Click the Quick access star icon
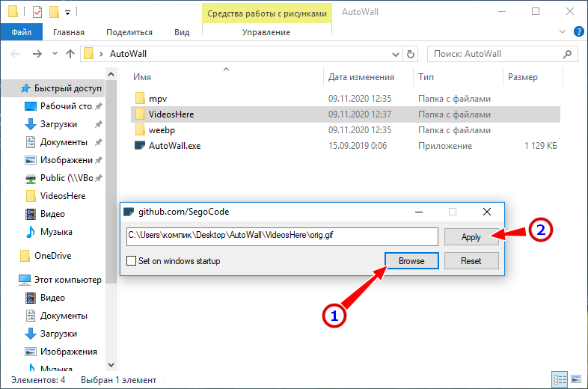The height and width of the screenshot is (389, 588). [25, 88]
